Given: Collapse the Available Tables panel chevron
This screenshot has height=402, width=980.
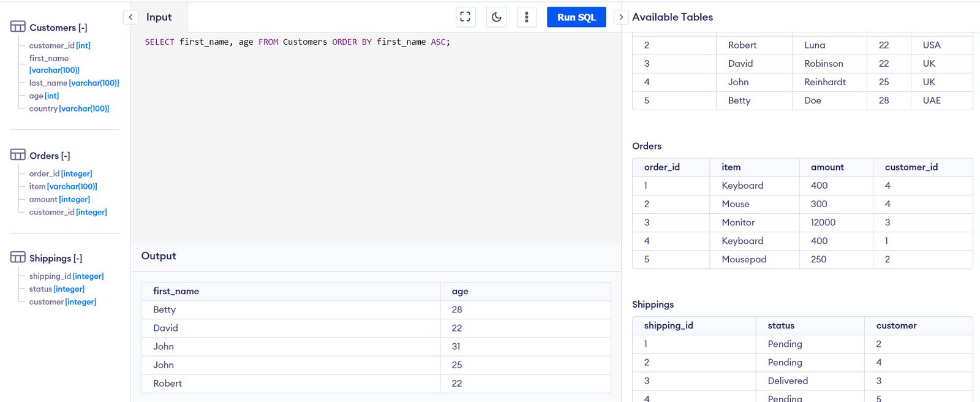Looking at the screenshot, I should [621, 17].
